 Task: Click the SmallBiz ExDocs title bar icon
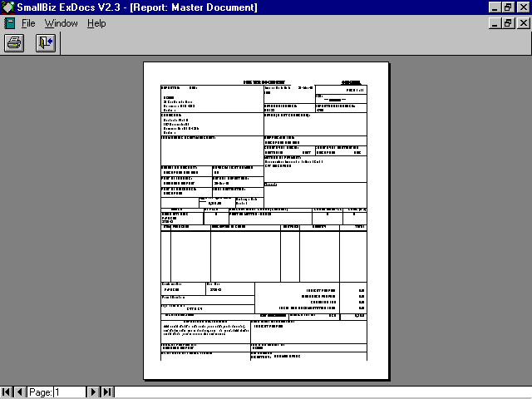tap(7, 7)
